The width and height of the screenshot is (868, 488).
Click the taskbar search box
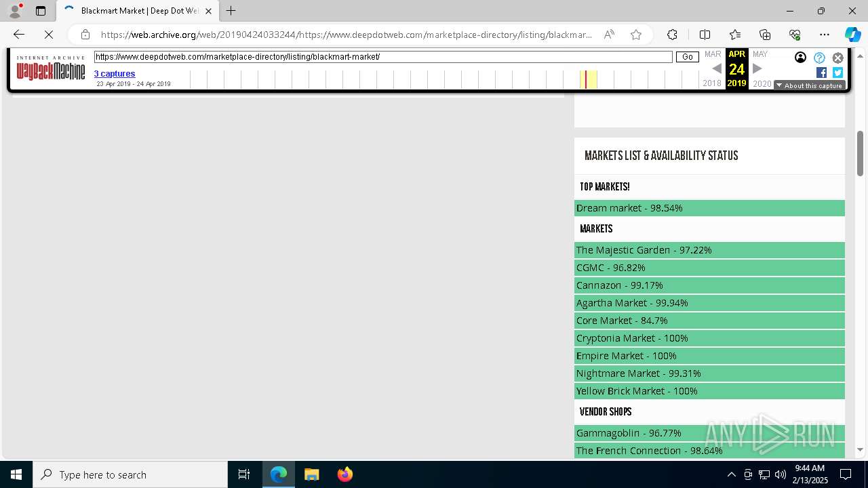point(130,474)
